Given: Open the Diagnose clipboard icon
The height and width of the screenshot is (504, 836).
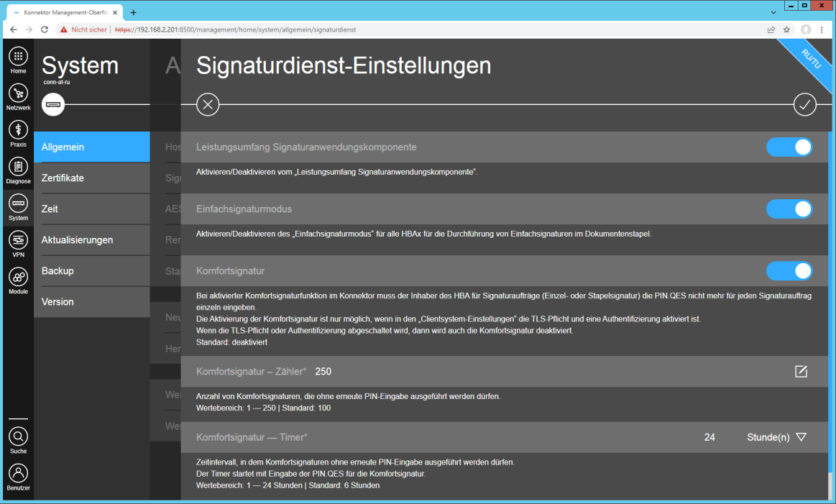Looking at the screenshot, I should coord(18,167).
